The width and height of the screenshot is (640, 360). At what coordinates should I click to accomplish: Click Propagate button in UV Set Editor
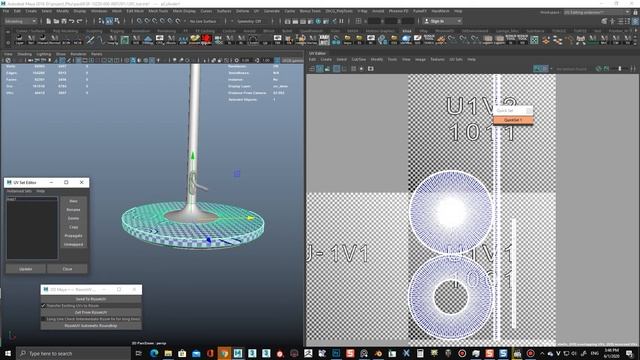tap(73, 236)
